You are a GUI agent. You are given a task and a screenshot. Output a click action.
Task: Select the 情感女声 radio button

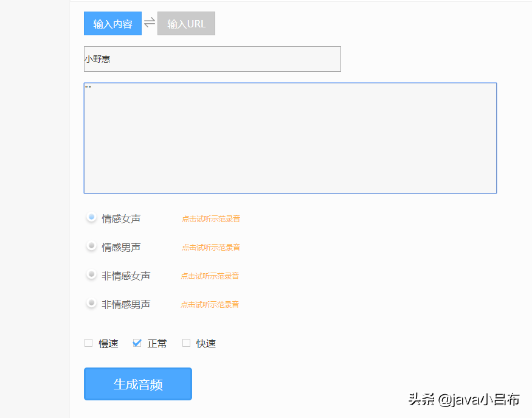pos(91,217)
